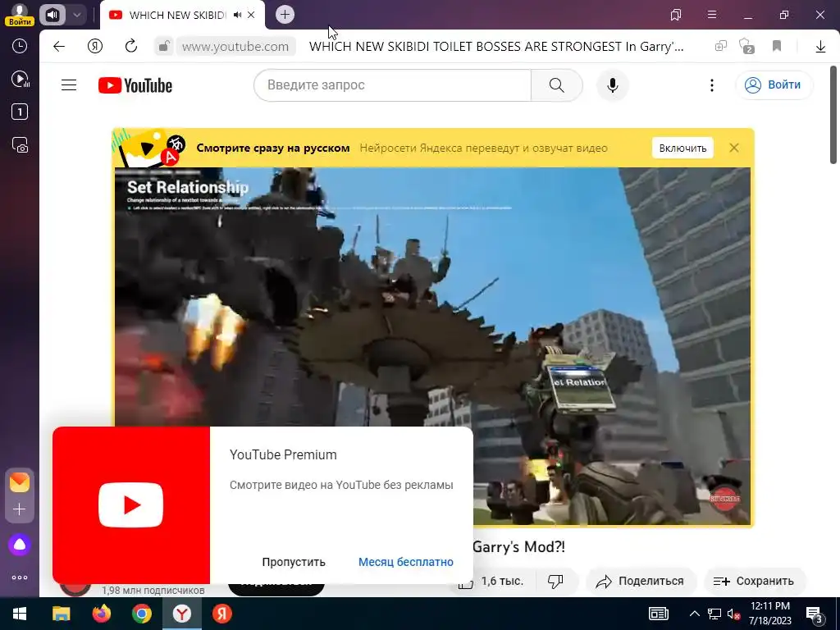
Task: Mute the browser with the speaker button
Action: [x=52, y=15]
